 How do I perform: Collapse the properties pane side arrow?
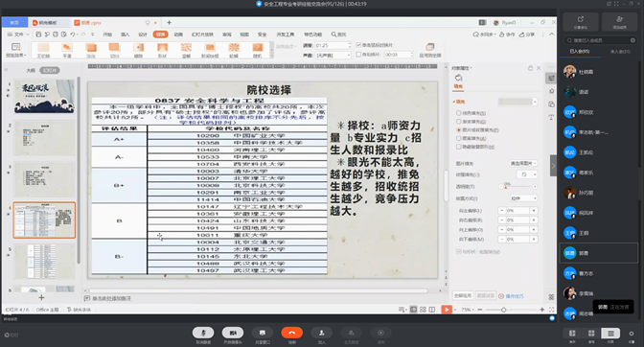pyautogui.click(x=553, y=166)
